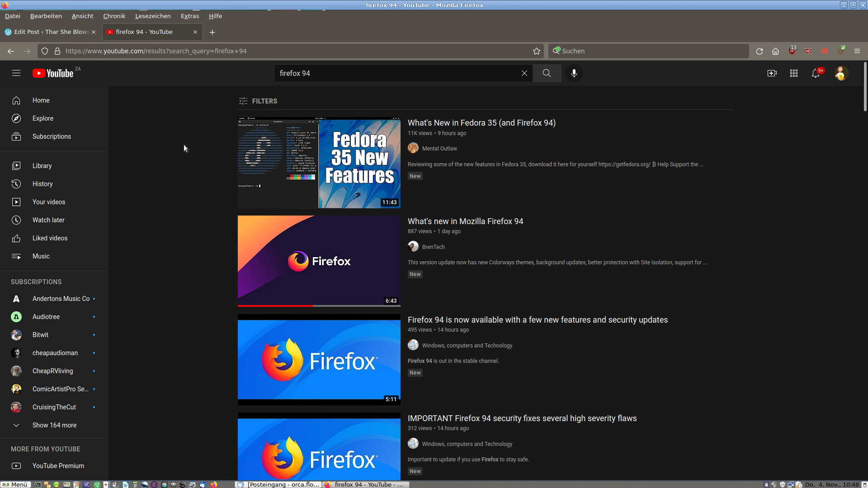Open BrenTech channel link
The width and height of the screenshot is (868, 488).
pyautogui.click(x=434, y=247)
